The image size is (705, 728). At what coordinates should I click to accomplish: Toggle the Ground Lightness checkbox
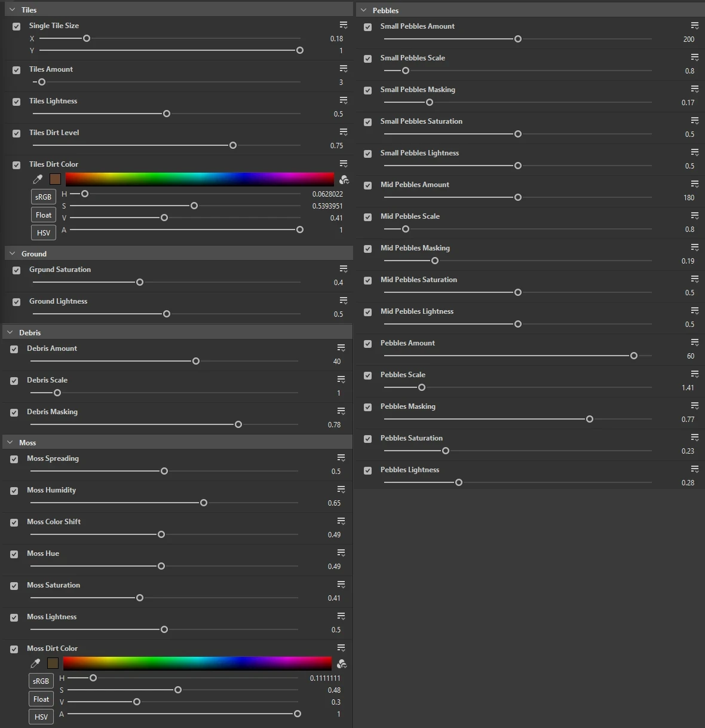pos(16,302)
